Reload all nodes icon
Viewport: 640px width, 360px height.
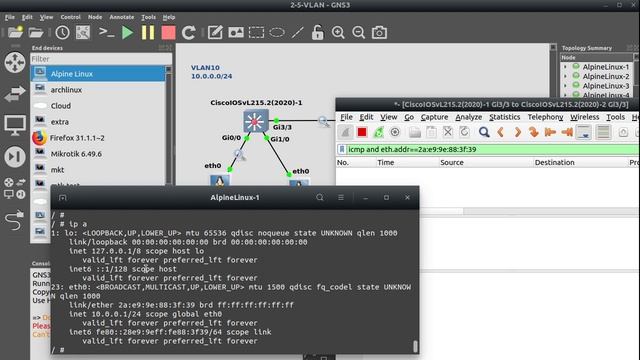point(189,33)
